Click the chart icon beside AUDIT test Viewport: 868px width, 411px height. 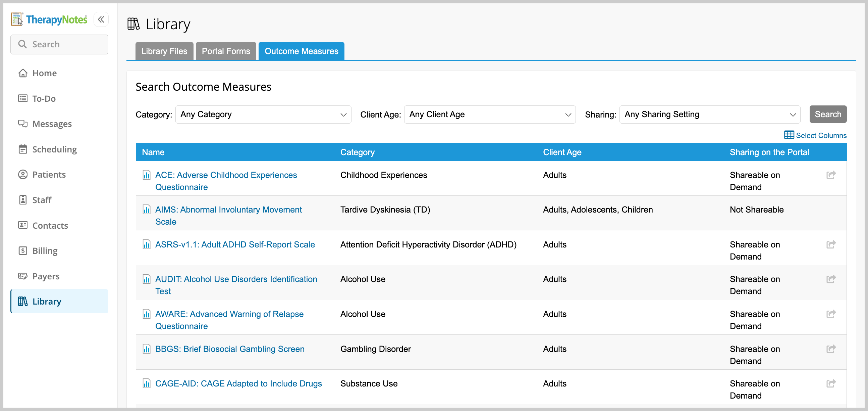click(147, 279)
